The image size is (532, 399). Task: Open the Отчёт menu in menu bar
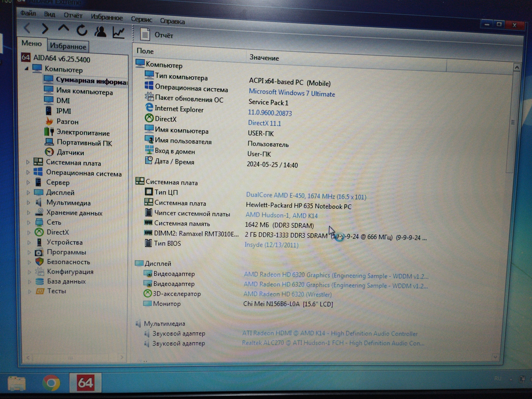73,15
